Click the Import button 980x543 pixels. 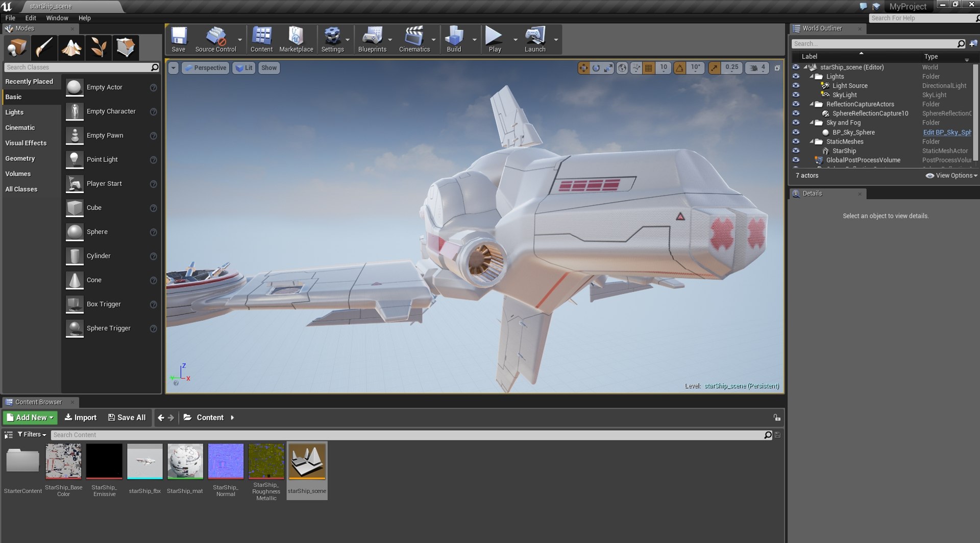coord(80,418)
